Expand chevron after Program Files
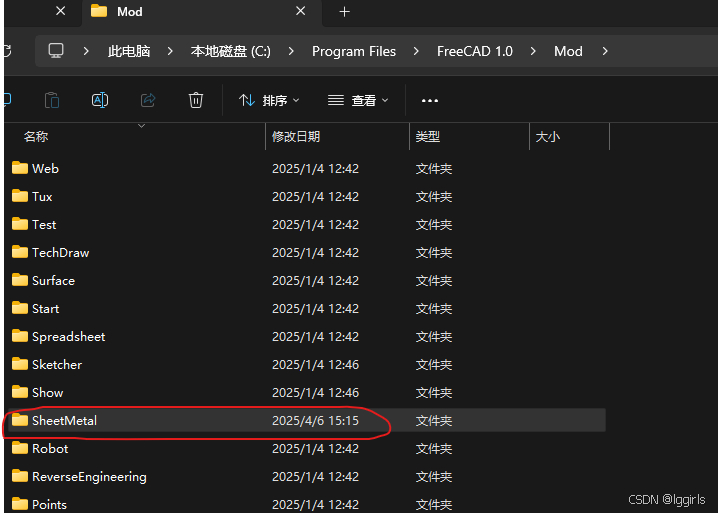 pos(416,51)
